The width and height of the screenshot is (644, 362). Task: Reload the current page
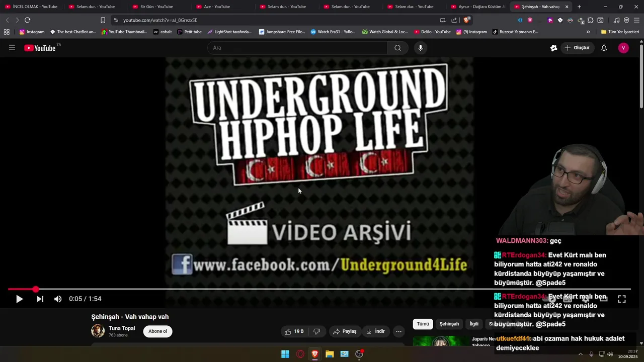27,20
